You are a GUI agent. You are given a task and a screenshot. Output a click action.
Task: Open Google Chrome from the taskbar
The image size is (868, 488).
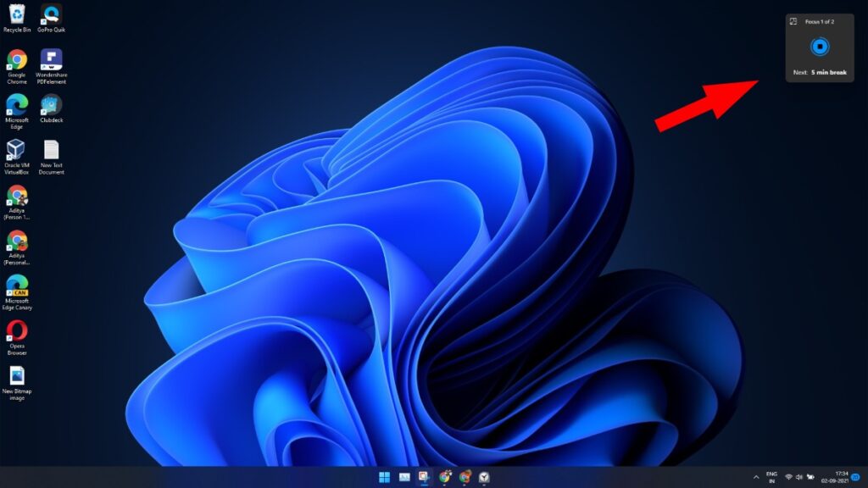click(x=444, y=478)
